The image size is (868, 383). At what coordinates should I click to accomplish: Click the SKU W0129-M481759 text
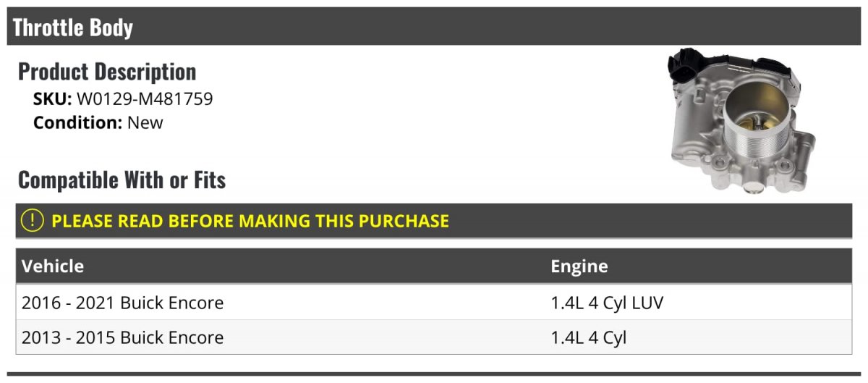coord(123,99)
